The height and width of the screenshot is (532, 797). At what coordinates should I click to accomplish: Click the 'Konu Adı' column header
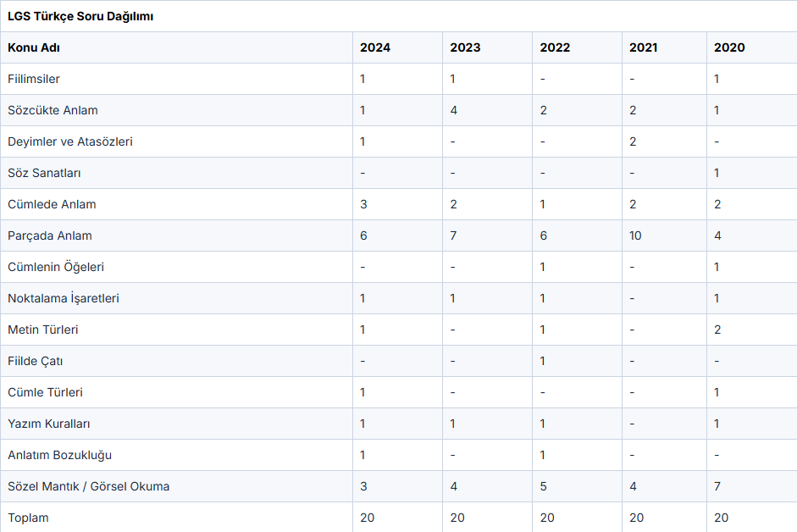point(34,47)
